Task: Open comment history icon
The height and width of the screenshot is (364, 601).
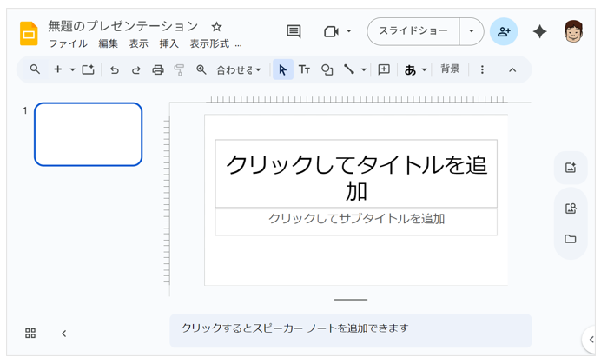Action: point(294,31)
